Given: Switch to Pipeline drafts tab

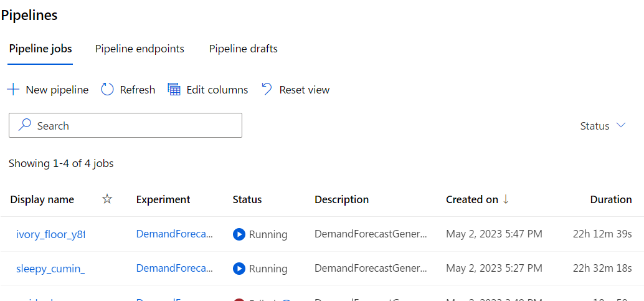Looking at the screenshot, I should 243,49.
